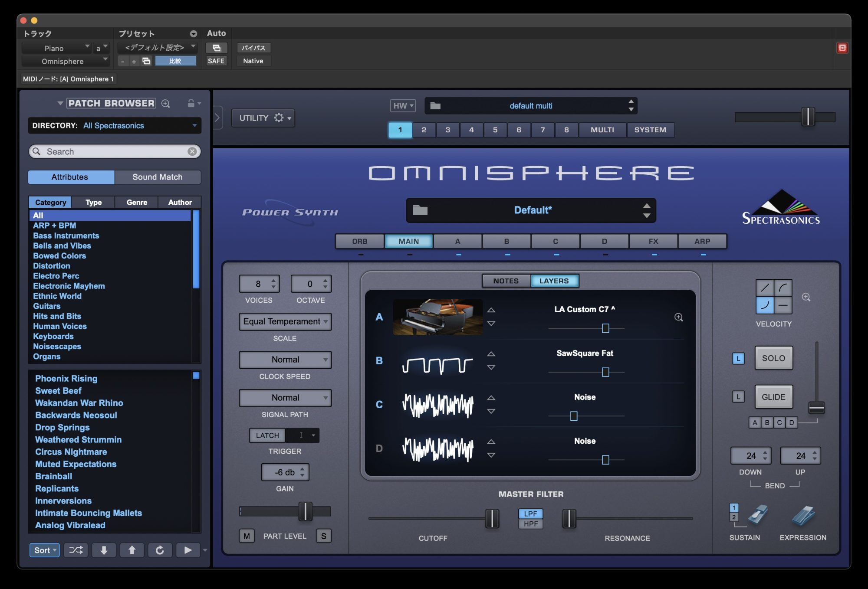Toggle the L button beside GLIDE
This screenshot has width=868, height=589.
pyautogui.click(x=738, y=396)
